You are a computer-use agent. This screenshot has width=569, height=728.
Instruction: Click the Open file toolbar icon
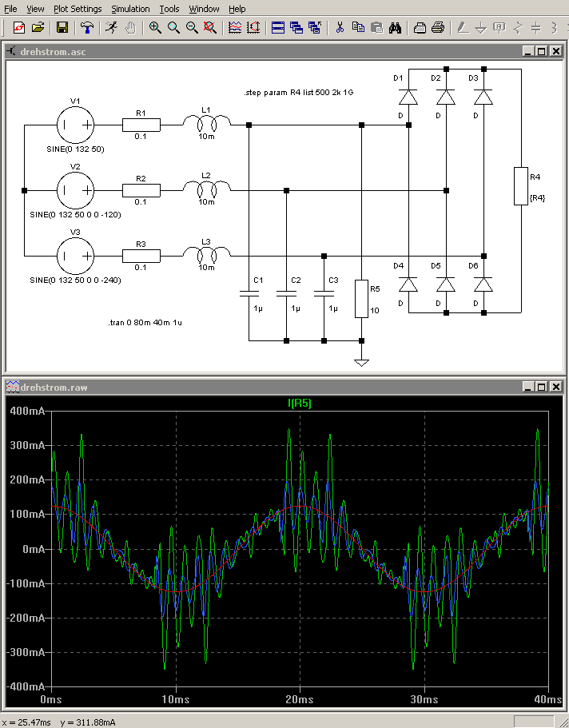click(x=38, y=27)
